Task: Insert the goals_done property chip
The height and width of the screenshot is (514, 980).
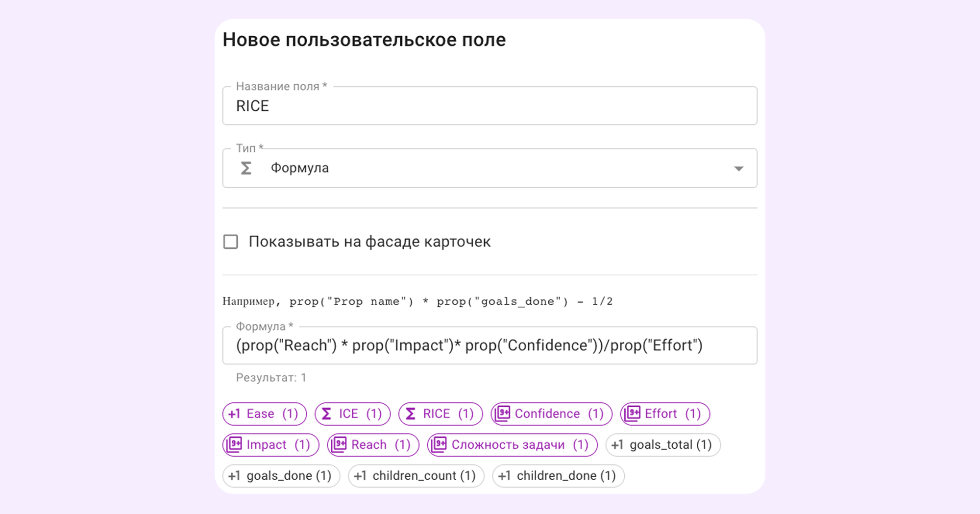Action: (x=281, y=476)
